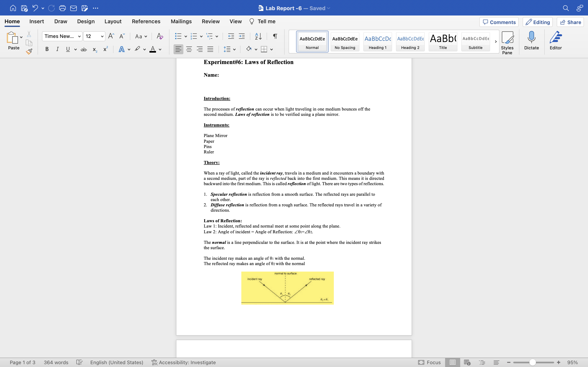Toggle Focus mode in the status bar
Image resolution: width=588 pixels, height=367 pixels.
click(x=429, y=362)
